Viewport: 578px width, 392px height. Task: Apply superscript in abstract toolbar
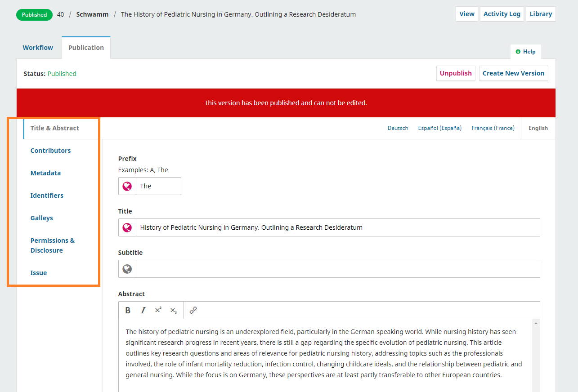coord(158,310)
